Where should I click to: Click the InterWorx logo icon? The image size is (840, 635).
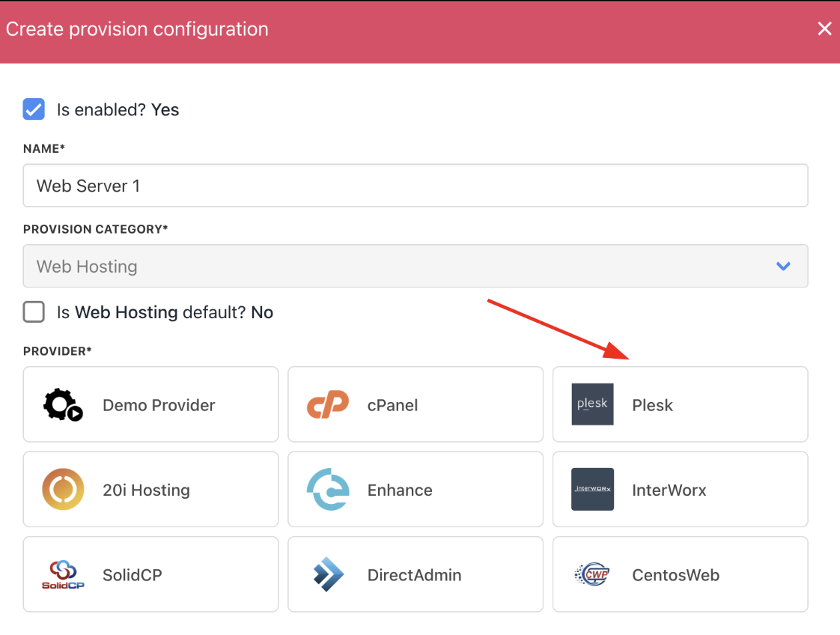(x=592, y=489)
